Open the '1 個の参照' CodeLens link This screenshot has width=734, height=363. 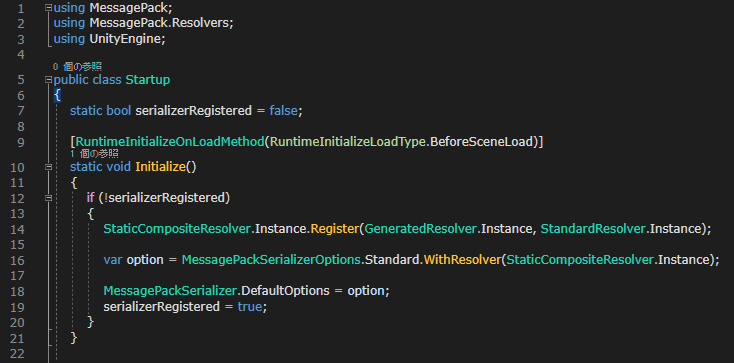(x=94, y=154)
